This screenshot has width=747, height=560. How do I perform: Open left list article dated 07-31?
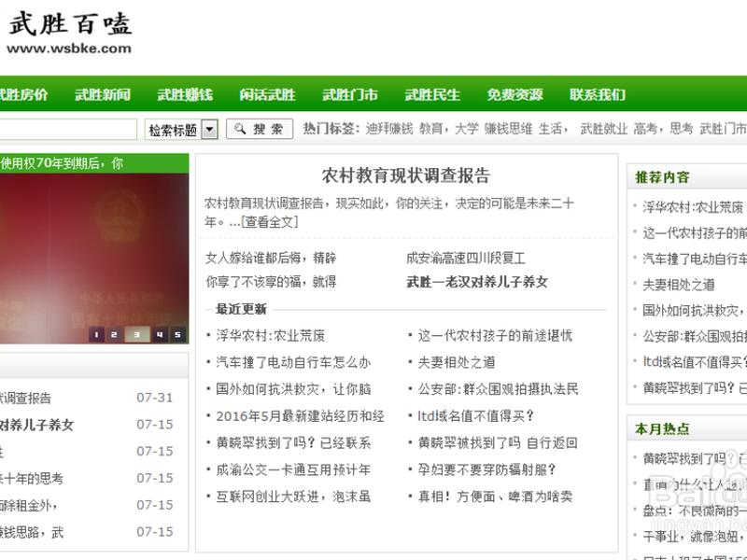(25, 399)
